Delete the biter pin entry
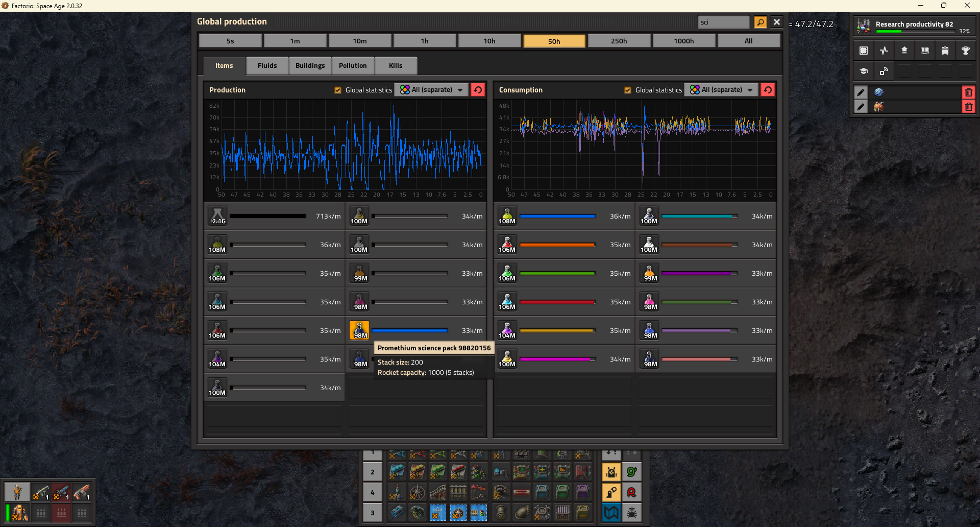Screen dimensions: 980x527 tap(968, 107)
